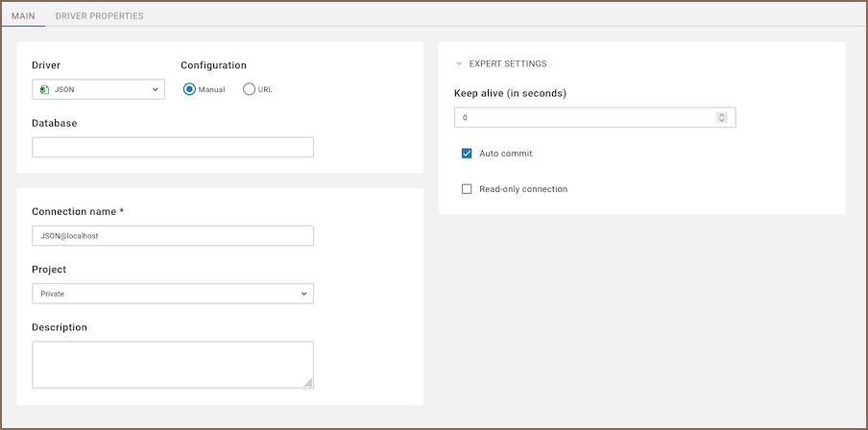Click the JSON driver file icon

click(x=43, y=89)
